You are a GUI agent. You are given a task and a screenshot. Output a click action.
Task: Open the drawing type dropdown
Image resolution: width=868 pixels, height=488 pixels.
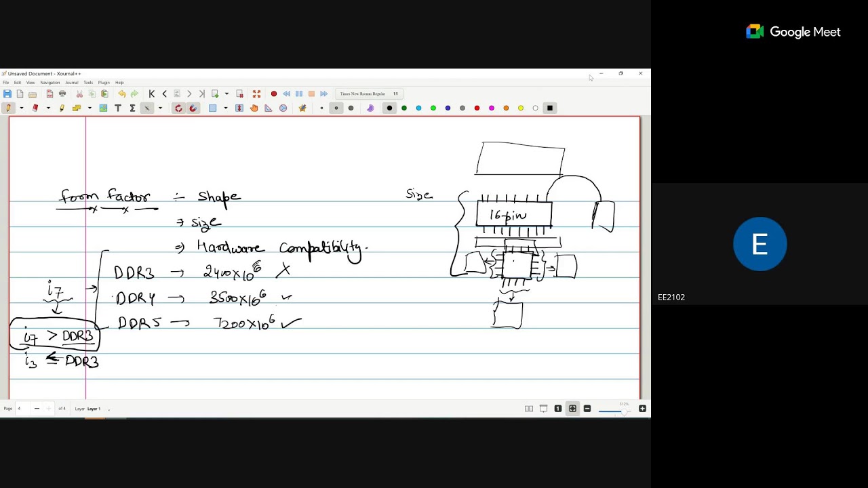[x=160, y=108]
